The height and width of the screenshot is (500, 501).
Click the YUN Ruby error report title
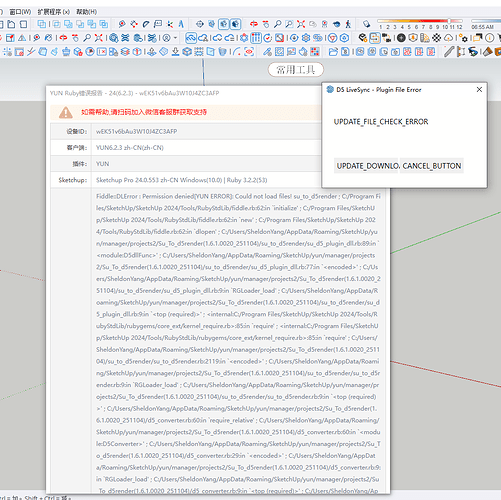point(134,93)
